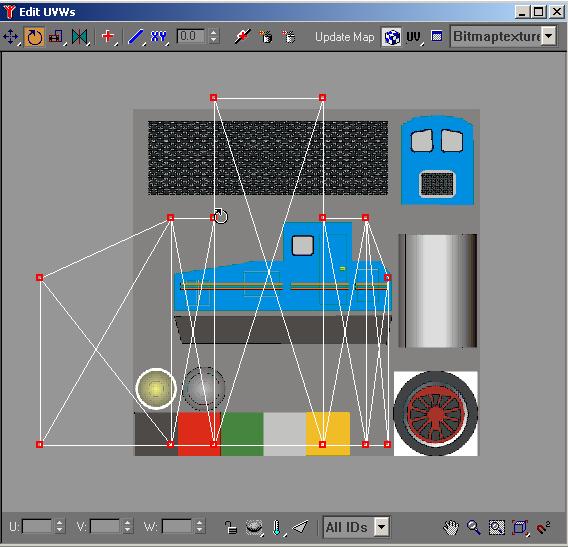Select the Pan hand tool

pos(451,527)
